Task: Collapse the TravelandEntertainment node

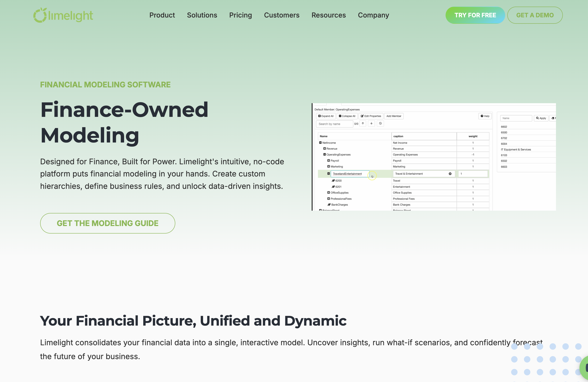Action: click(x=329, y=173)
